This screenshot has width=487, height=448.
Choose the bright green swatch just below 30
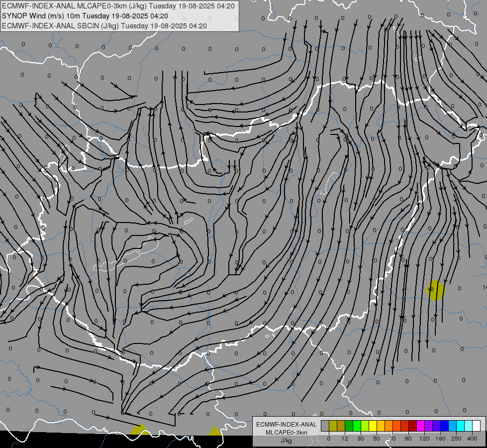[x=357, y=426]
